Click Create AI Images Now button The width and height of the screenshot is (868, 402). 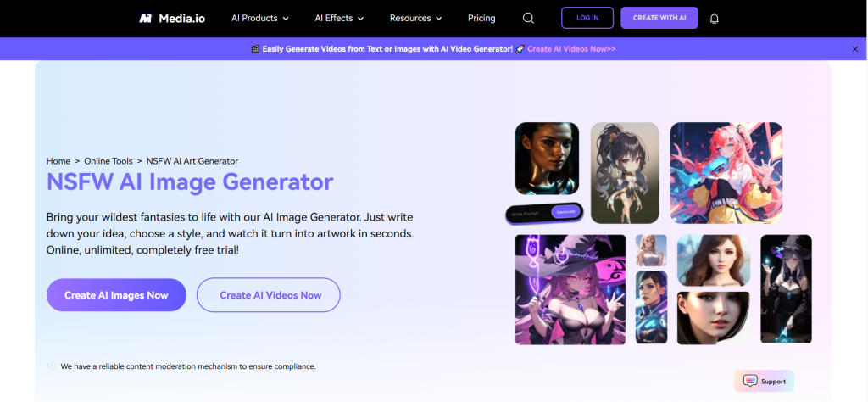pos(116,295)
